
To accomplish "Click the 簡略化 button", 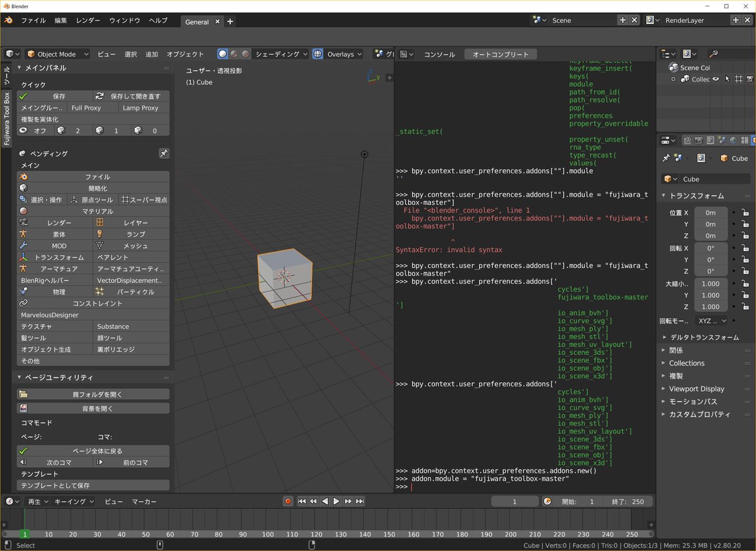I will [93, 188].
